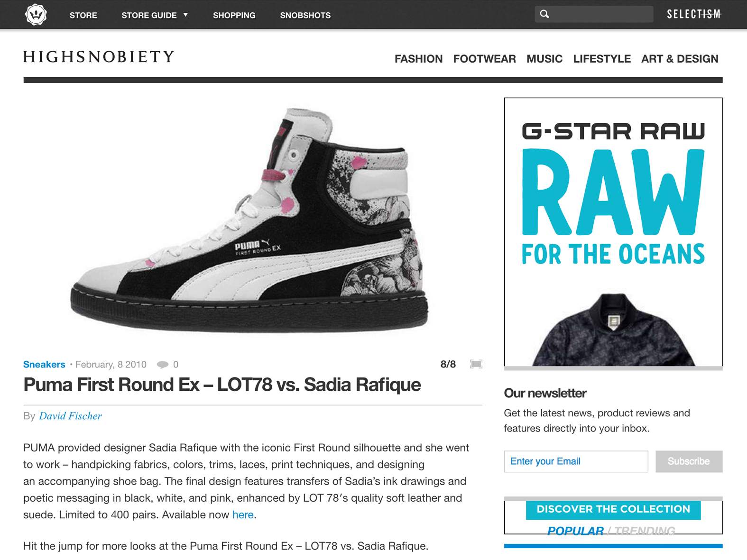Select the FASHION category
This screenshot has height=560, width=747.
point(418,59)
